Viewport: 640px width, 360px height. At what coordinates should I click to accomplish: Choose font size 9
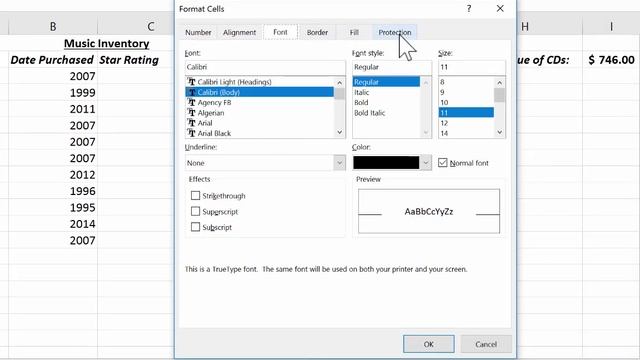click(x=466, y=92)
